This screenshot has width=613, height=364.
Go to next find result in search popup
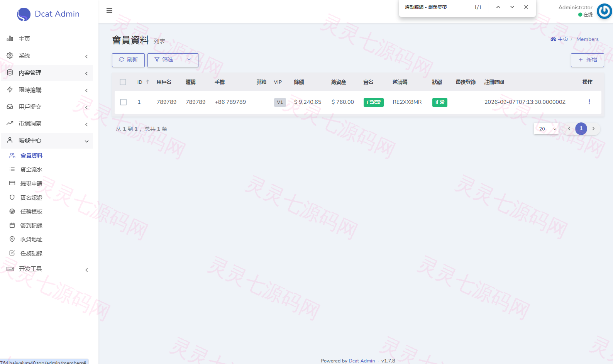[512, 7]
